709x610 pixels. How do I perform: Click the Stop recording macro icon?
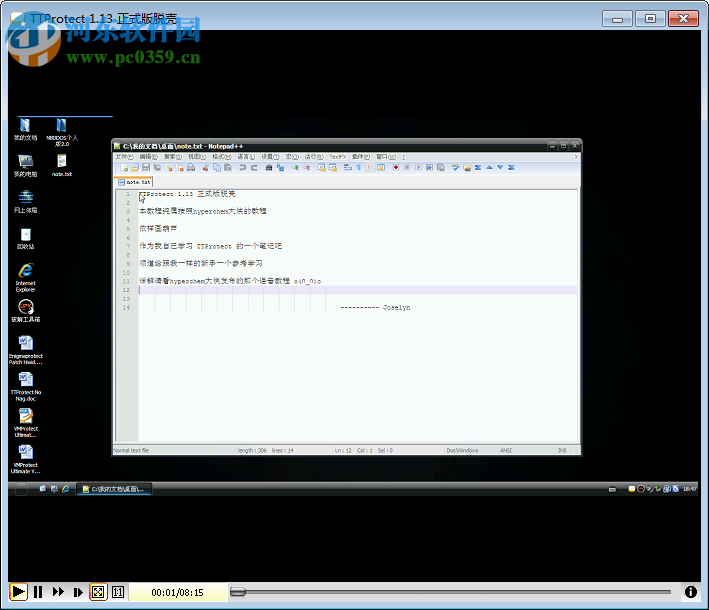[x=407, y=168]
